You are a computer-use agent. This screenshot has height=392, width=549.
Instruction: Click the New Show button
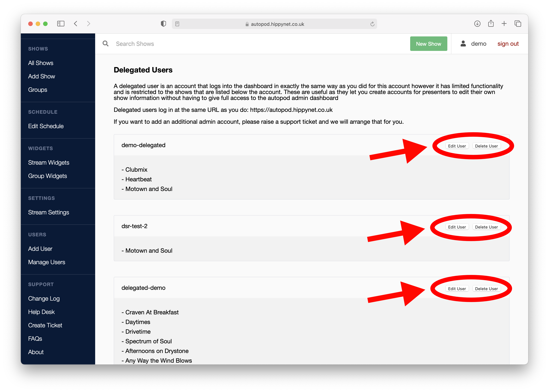tap(429, 43)
